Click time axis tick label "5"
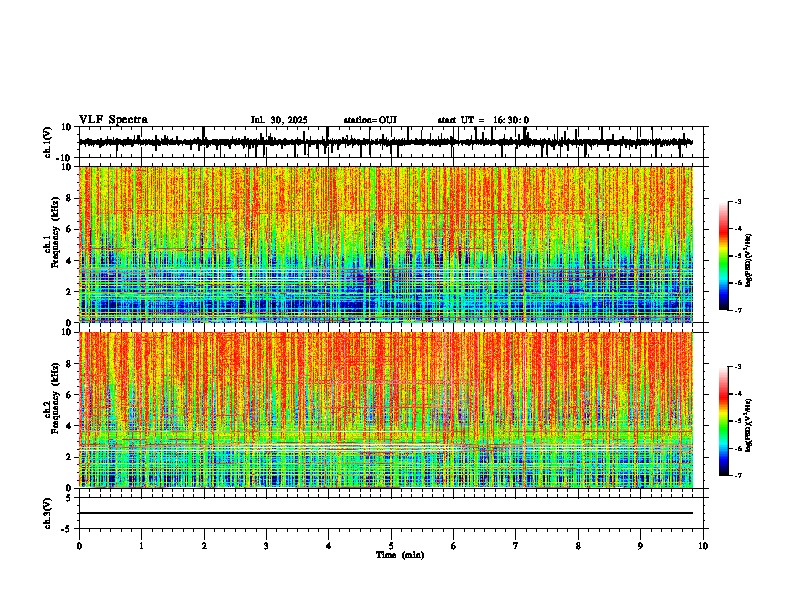The width and height of the screenshot is (792, 612). pos(391,546)
